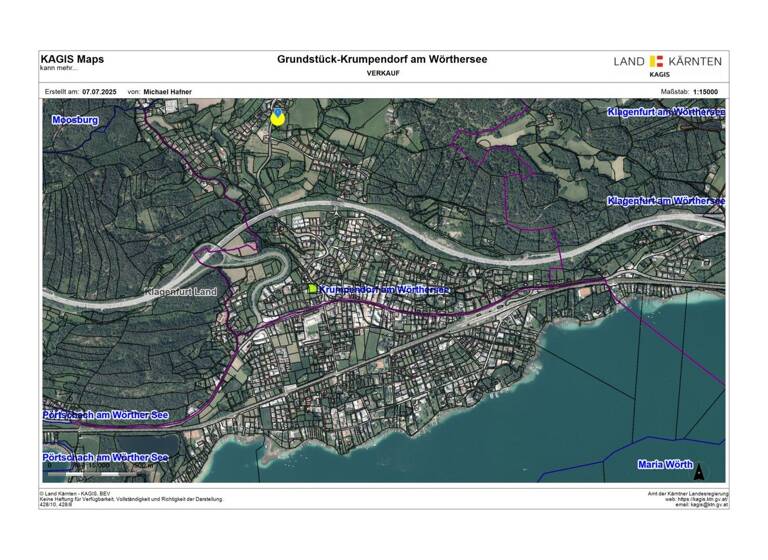This screenshot has height=560, width=768.
Task: Click the bottom Pörtschach am Wörther See label
Action: tap(105, 457)
